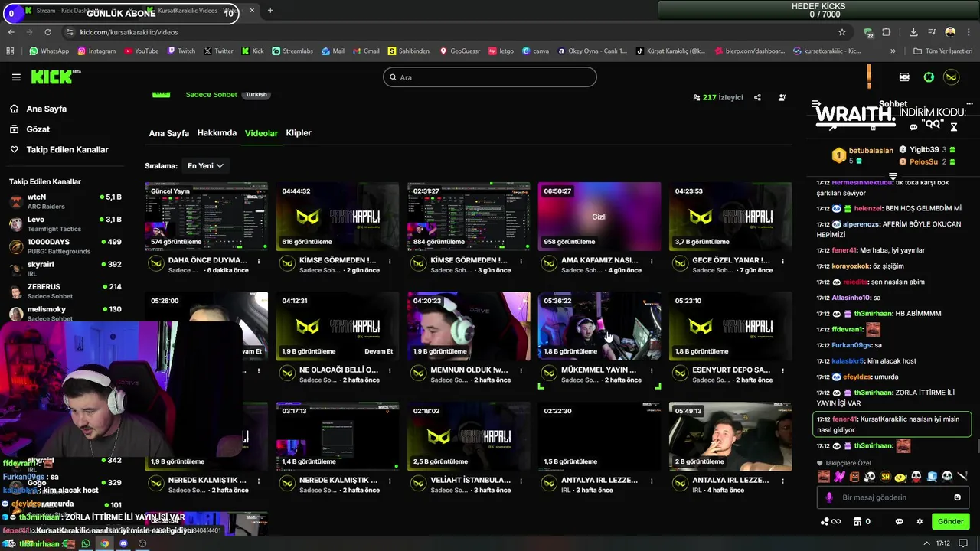Open the hamburger sidebar menu
Image resolution: width=980 pixels, height=551 pixels.
click(x=16, y=77)
